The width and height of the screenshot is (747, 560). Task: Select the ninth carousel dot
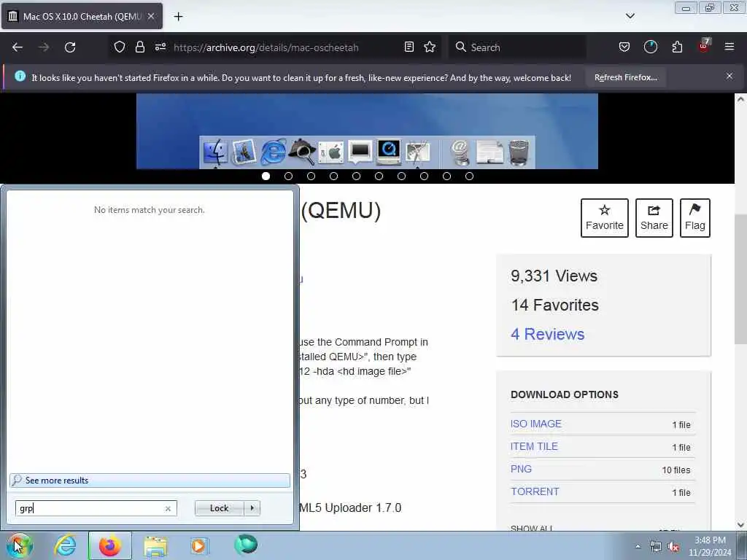446,176
